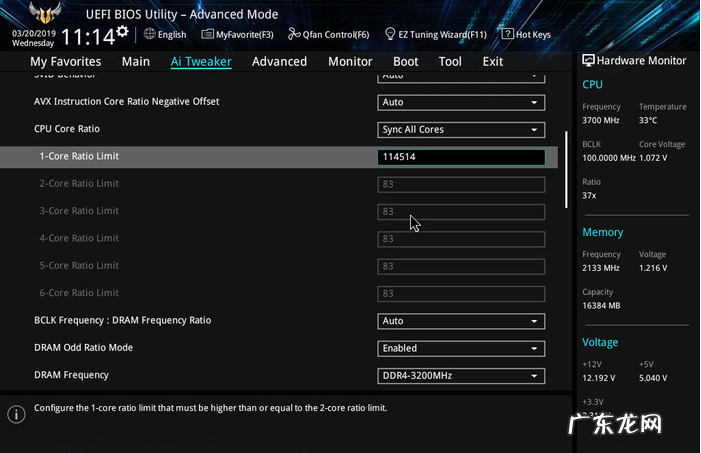Select the Exit menu item
Image resolution: width=701 pixels, height=453 pixels.
coord(493,61)
